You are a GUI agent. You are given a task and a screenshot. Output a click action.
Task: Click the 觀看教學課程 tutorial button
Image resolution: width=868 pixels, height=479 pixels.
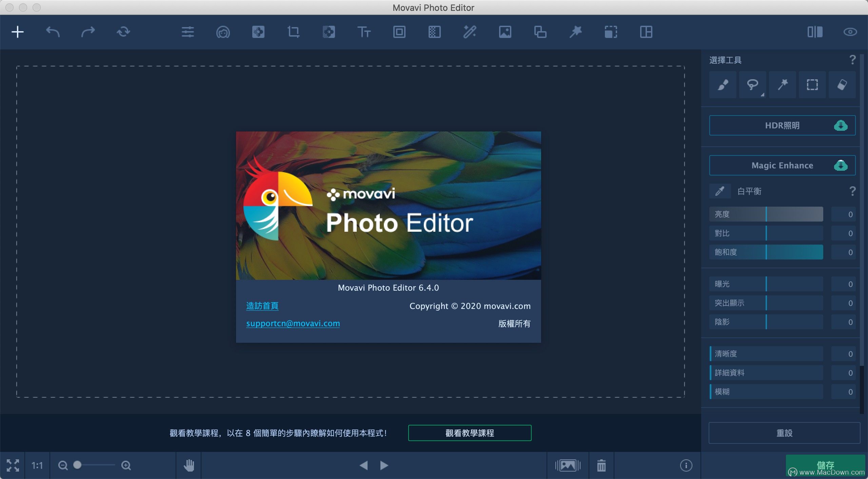coord(470,433)
